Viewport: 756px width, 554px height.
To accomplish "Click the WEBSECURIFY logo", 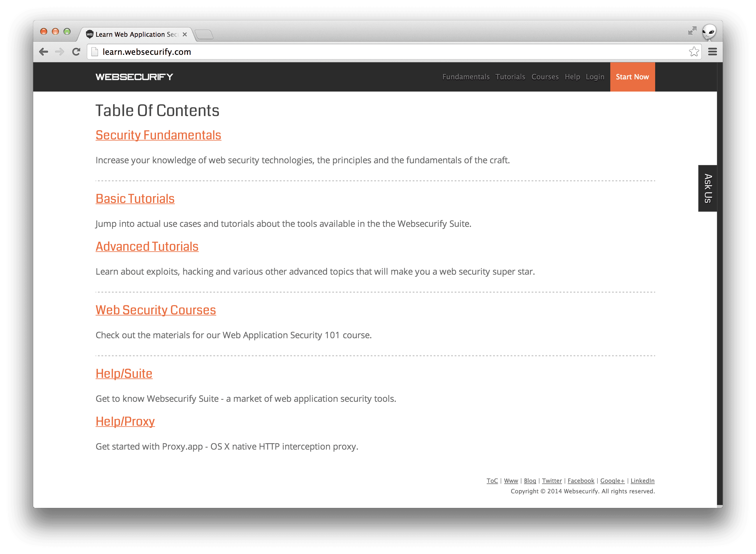I will (x=134, y=77).
